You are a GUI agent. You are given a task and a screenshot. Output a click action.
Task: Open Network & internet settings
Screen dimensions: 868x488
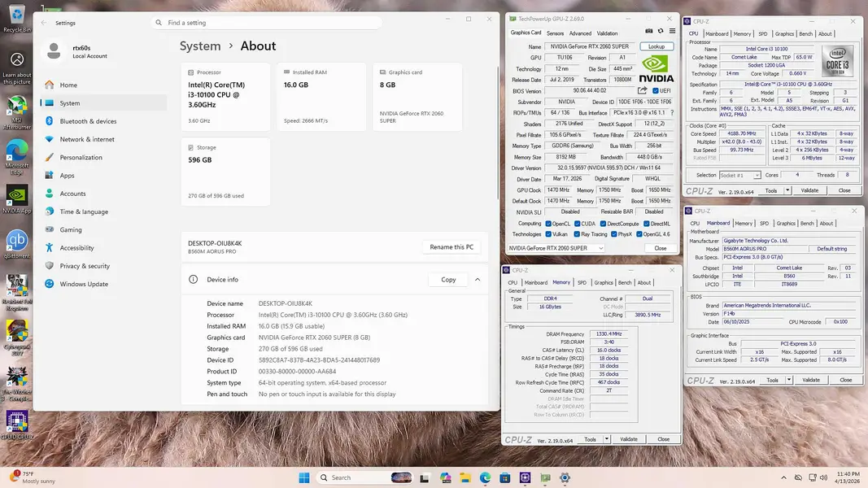click(x=87, y=139)
